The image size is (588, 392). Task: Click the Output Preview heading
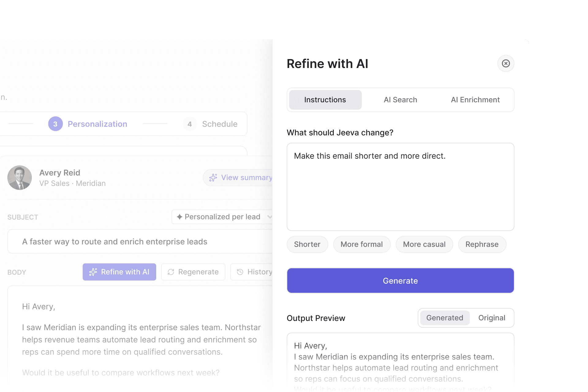click(x=316, y=318)
